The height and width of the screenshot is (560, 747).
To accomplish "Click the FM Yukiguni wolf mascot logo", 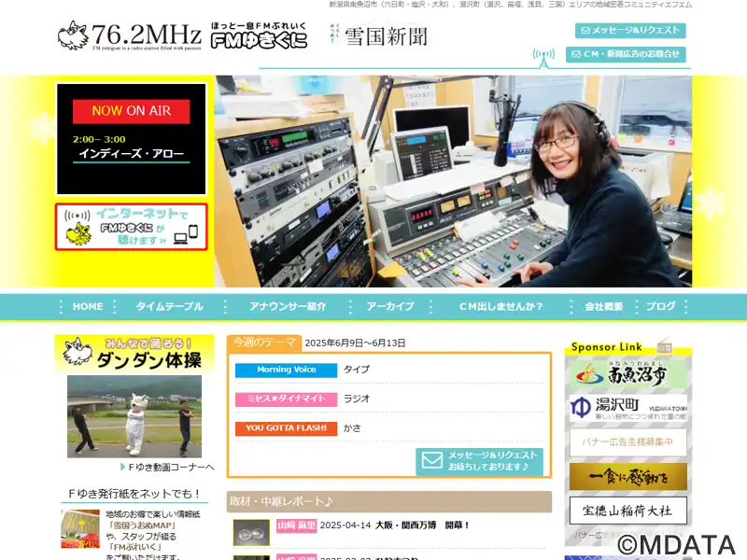I will tap(73, 35).
